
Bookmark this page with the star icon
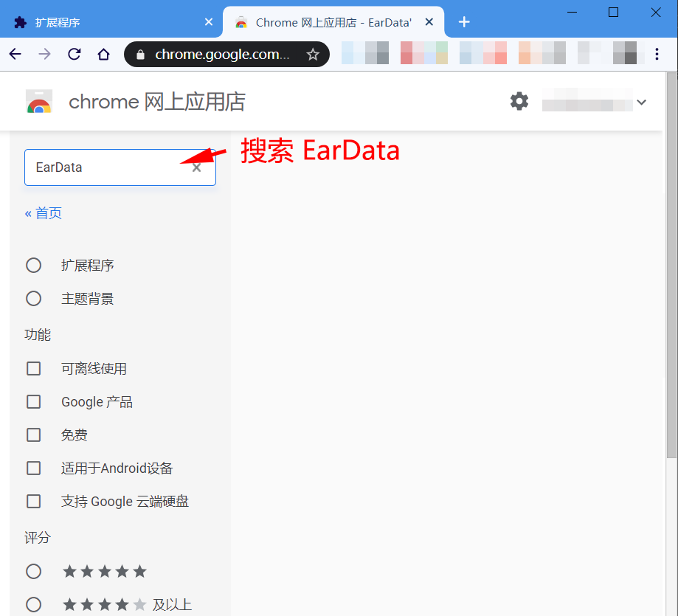point(313,55)
